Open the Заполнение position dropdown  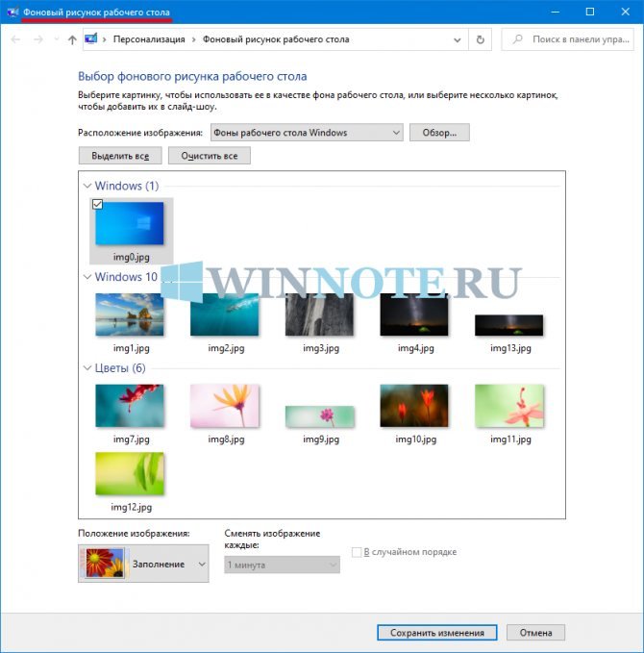click(143, 564)
